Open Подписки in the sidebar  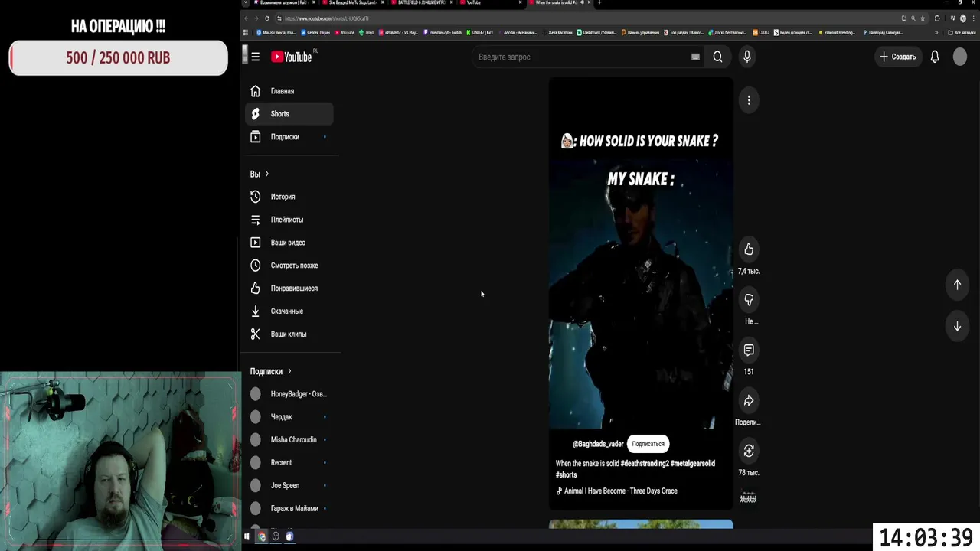click(289, 137)
